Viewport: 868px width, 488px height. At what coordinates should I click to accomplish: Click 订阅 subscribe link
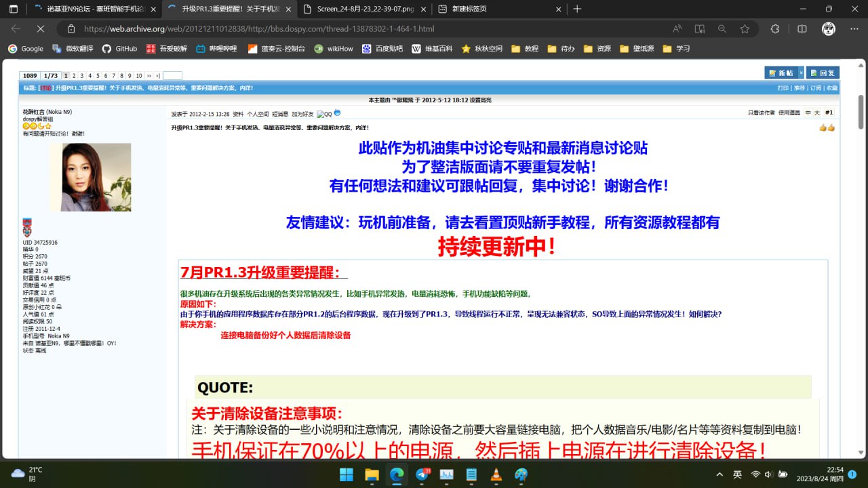[815, 88]
